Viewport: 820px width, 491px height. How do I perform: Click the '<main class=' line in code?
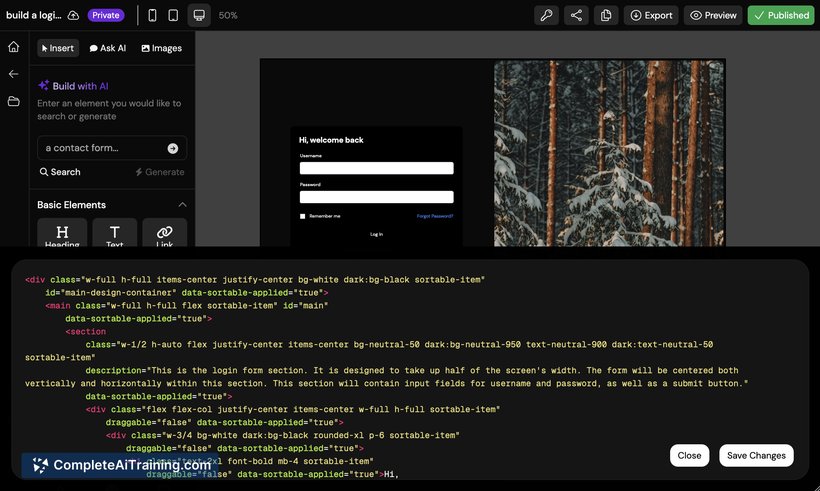(x=187, y=305)
